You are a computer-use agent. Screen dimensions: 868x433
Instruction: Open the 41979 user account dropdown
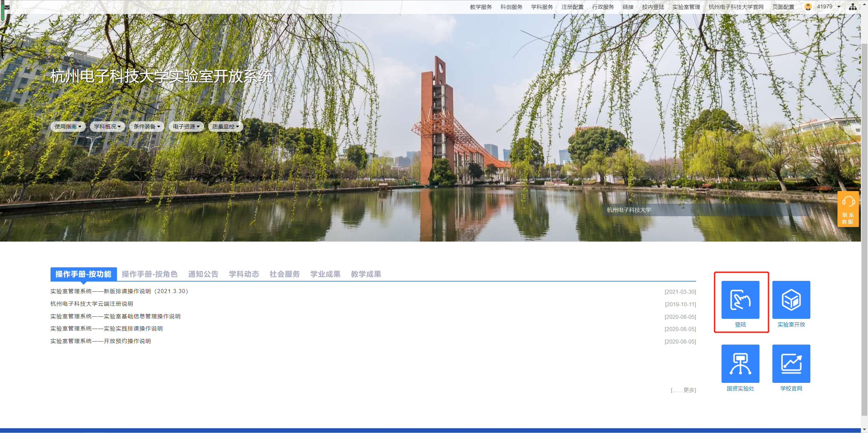click(828, 7)
